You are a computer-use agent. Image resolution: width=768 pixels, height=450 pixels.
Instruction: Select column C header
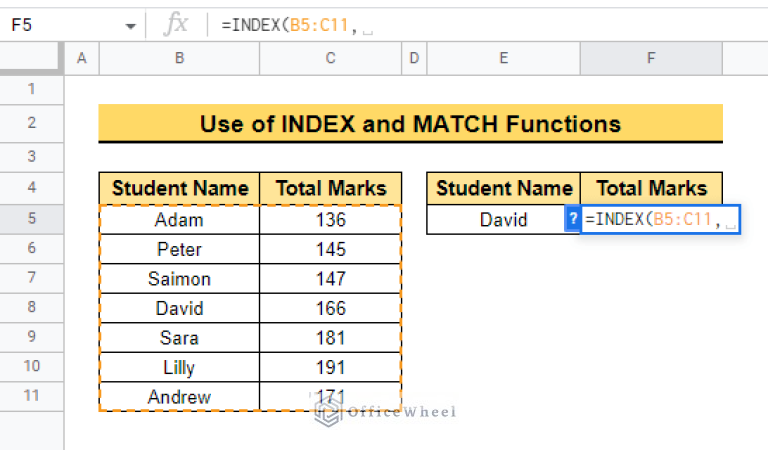click(330, 58)
